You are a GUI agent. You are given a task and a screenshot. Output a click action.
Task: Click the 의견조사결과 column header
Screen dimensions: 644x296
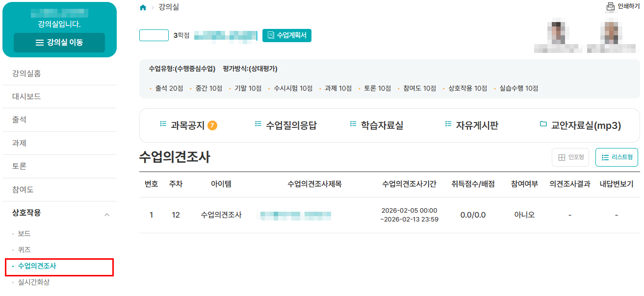569,184
